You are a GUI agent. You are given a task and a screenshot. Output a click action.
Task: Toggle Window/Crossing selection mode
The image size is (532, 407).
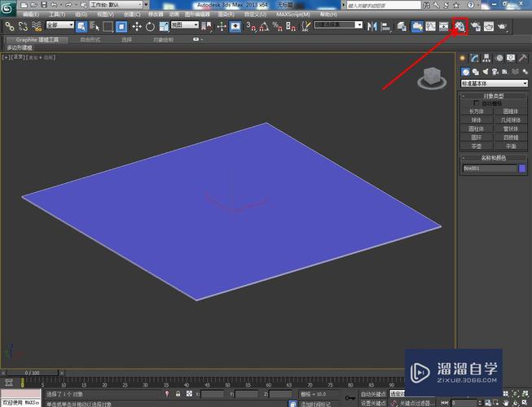coord(121,26)
